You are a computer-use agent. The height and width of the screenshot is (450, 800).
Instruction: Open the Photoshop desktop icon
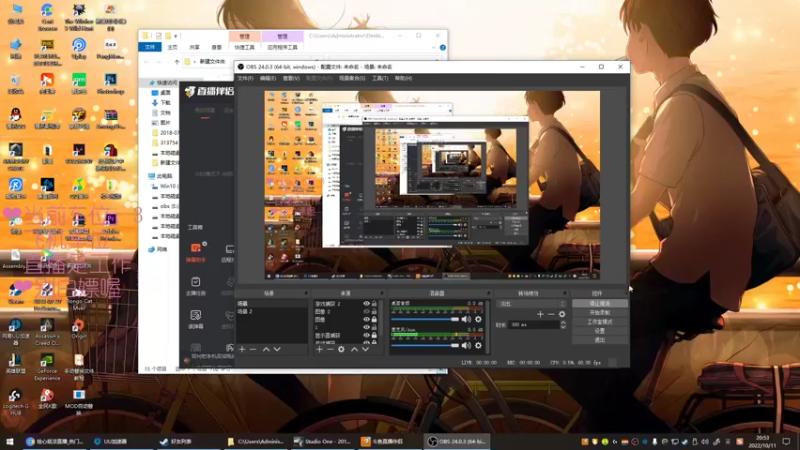[110, 84]
